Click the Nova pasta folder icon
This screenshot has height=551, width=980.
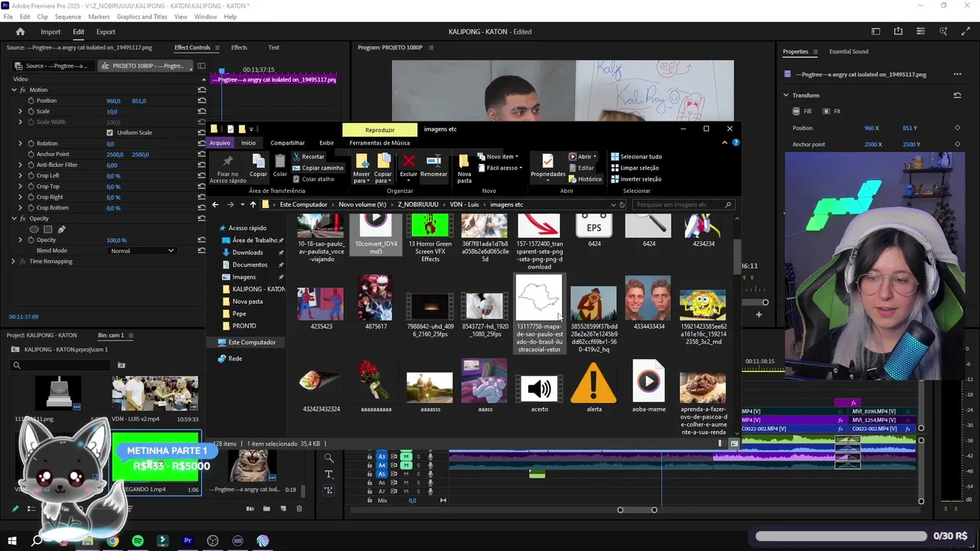(x=464, y=161)
